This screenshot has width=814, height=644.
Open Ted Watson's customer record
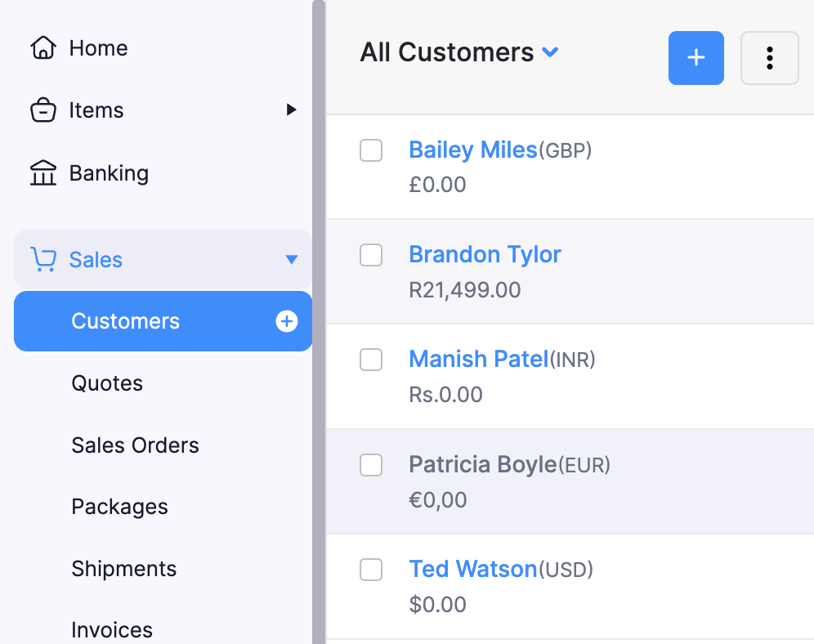pos(473,569)
